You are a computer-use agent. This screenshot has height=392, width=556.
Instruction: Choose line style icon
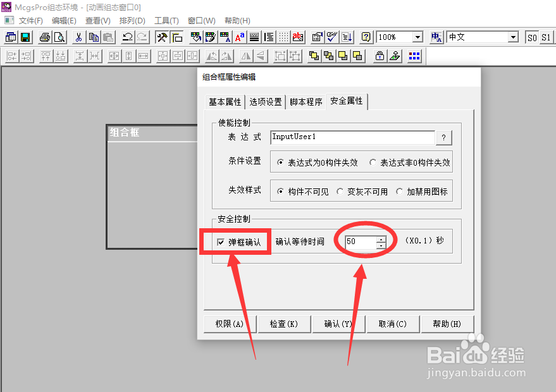254,37
